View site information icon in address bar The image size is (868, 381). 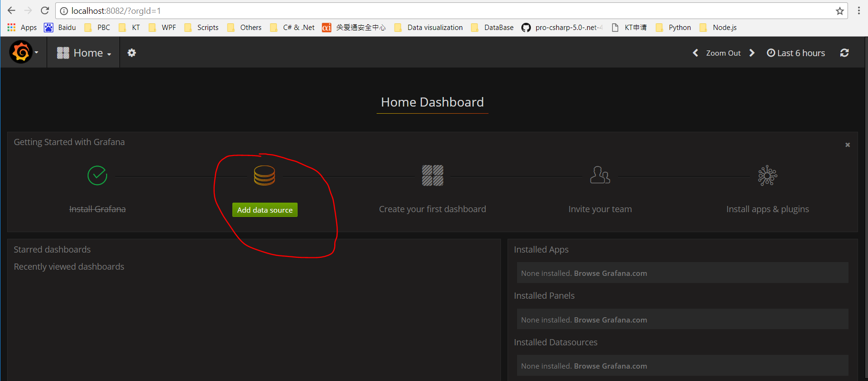click(64, 10)
